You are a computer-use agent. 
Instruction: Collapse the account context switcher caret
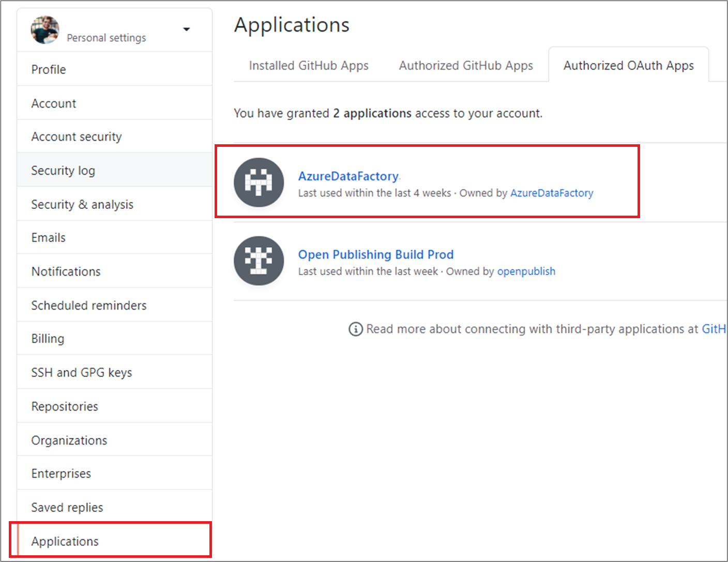186,29
